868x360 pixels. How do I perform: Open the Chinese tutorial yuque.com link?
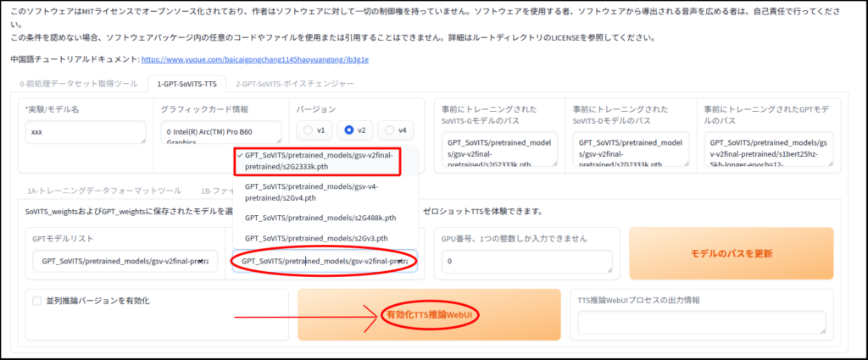coord(254,59)
